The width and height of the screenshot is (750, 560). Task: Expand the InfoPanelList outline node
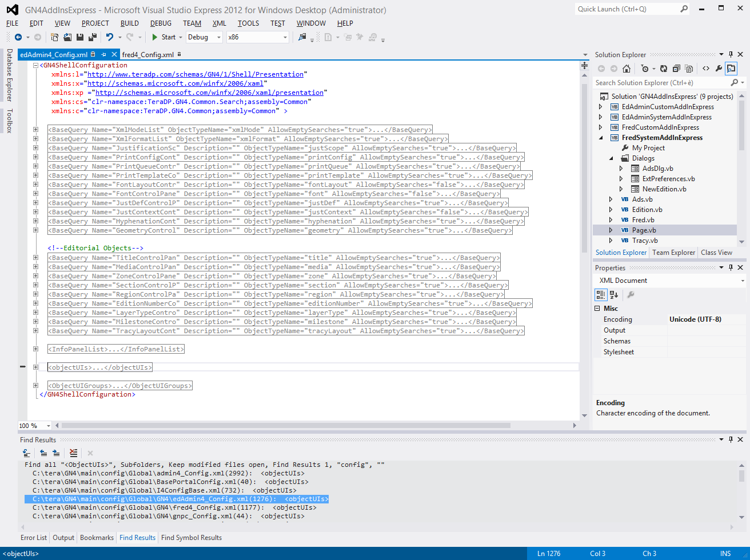(x=35, y=349)
